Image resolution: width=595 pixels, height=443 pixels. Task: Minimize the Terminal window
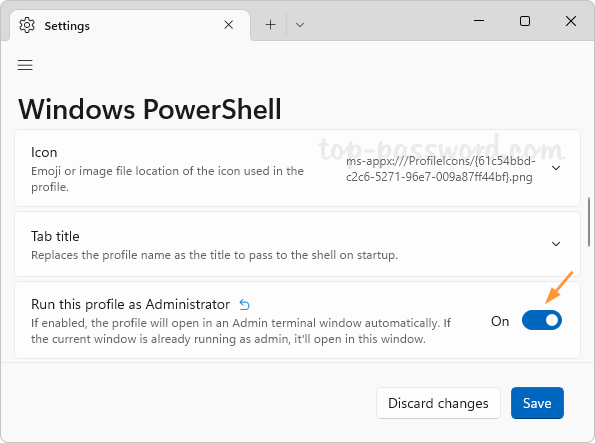(479, 20)
